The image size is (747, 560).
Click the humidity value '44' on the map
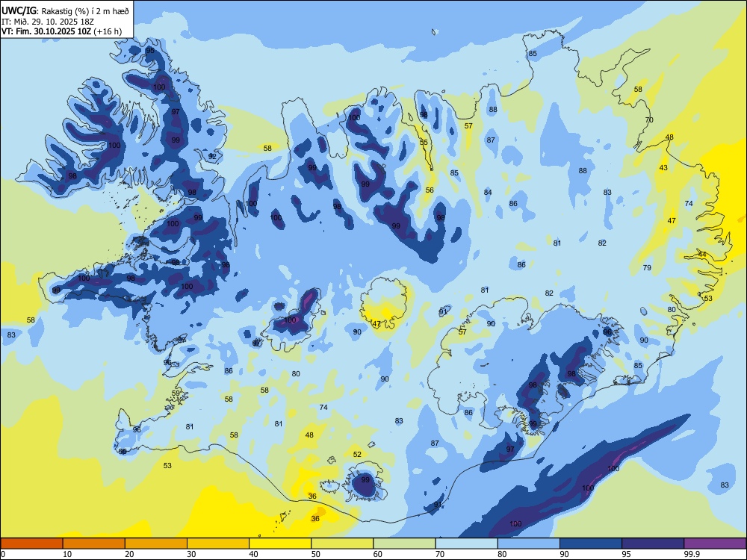[x=702, y=255]
